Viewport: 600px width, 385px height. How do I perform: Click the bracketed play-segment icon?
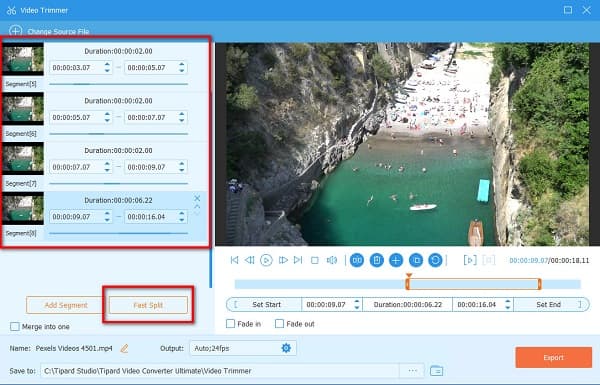coord(470,260)
